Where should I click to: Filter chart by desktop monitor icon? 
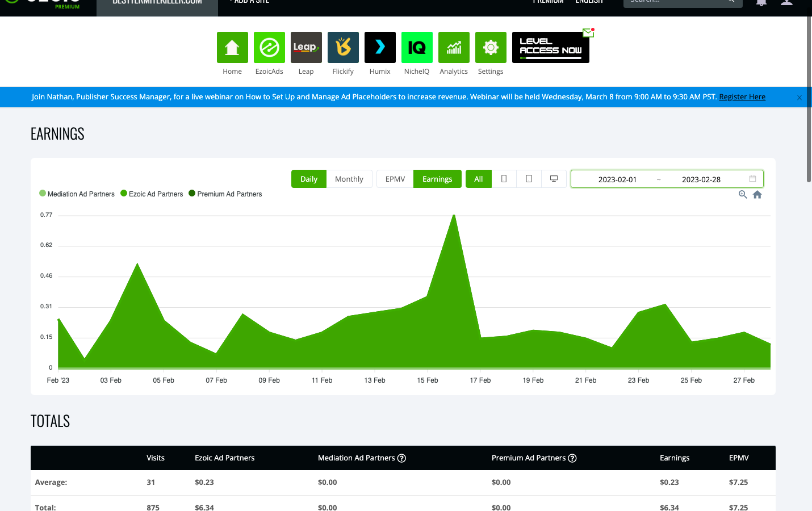coord(554,179)
